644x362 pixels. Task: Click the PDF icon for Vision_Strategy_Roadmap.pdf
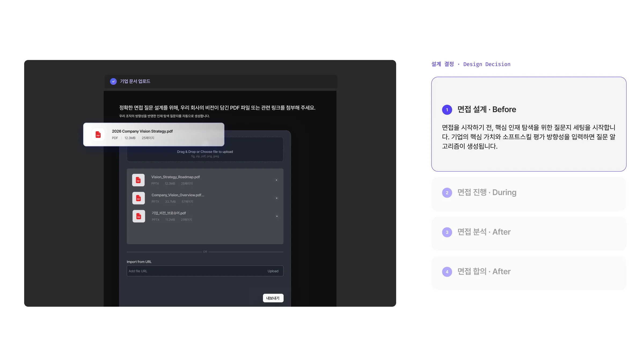pos(138,180)
